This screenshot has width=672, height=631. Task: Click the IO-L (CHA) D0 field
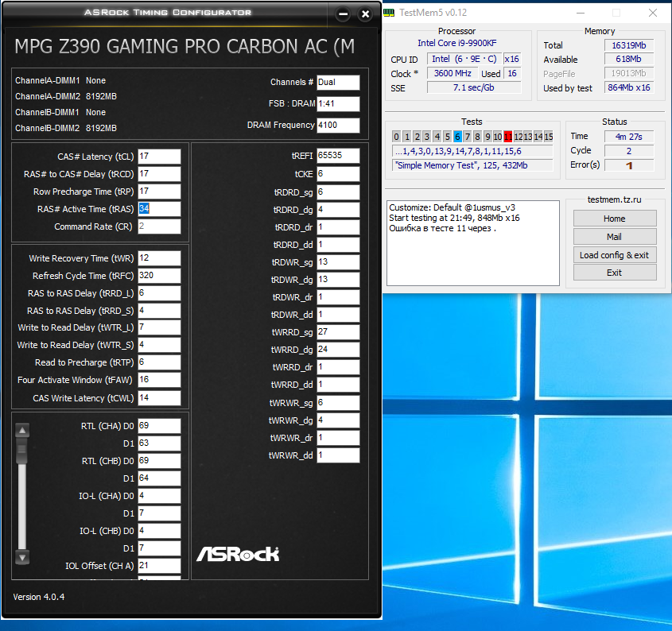click(159, 496)
